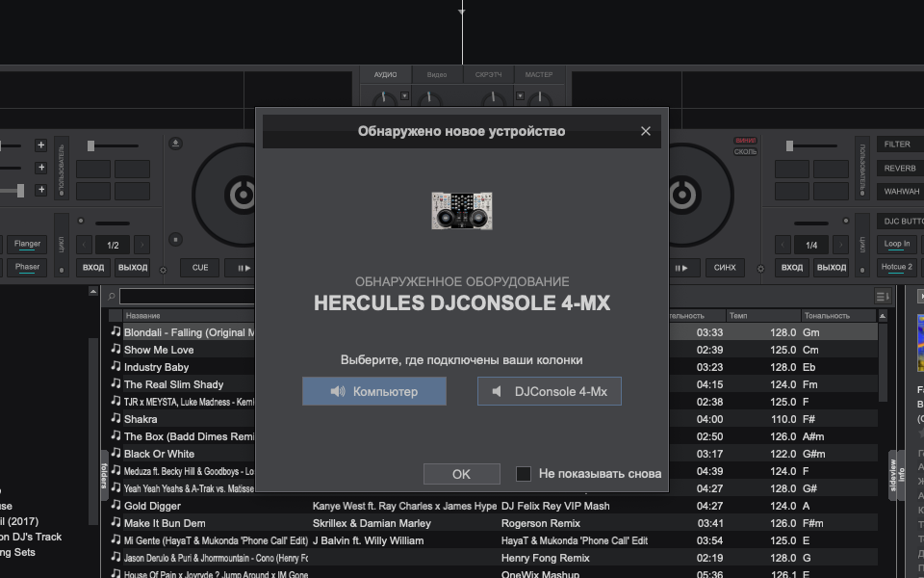Eject the track from the left deck

tap(175, 144)
